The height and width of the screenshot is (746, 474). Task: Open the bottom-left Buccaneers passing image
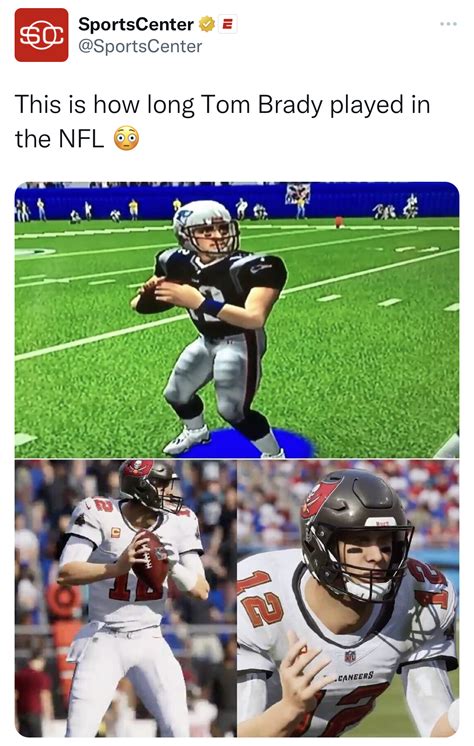click(x=125, y=598)
